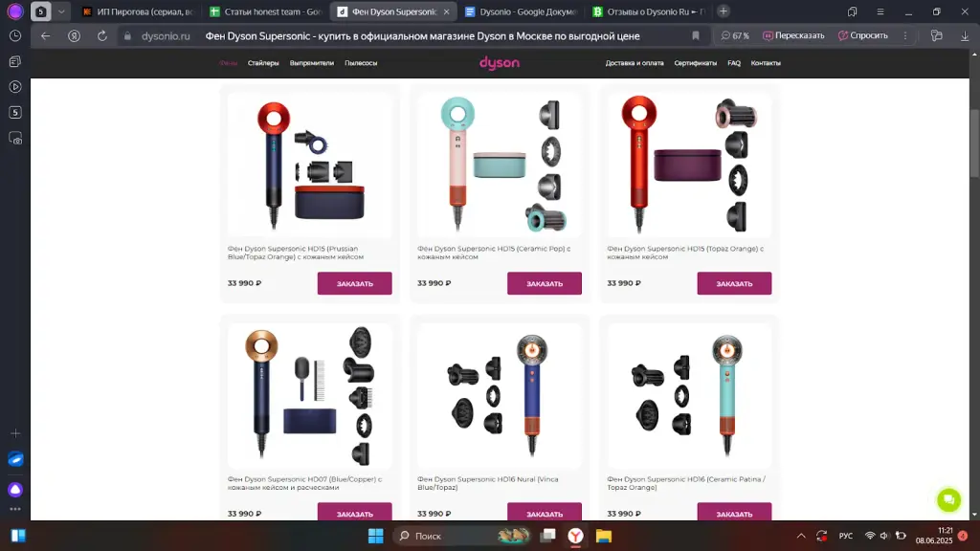Screen dimensions: 980x551
Task: Show hidden system tray icons
Action: 801,536
